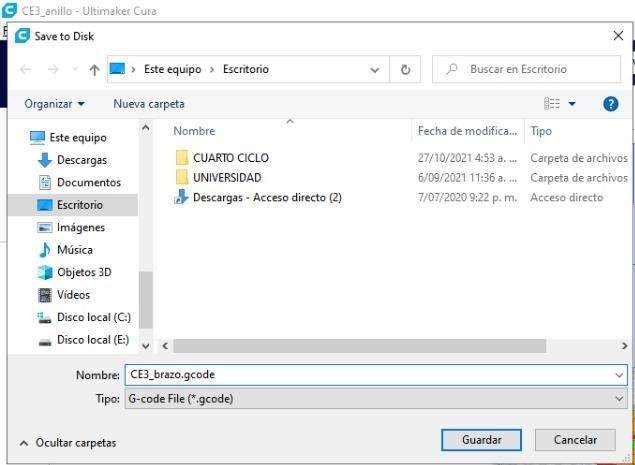
Task: Close the Save to Disk dialog
Action: (618, 36)
